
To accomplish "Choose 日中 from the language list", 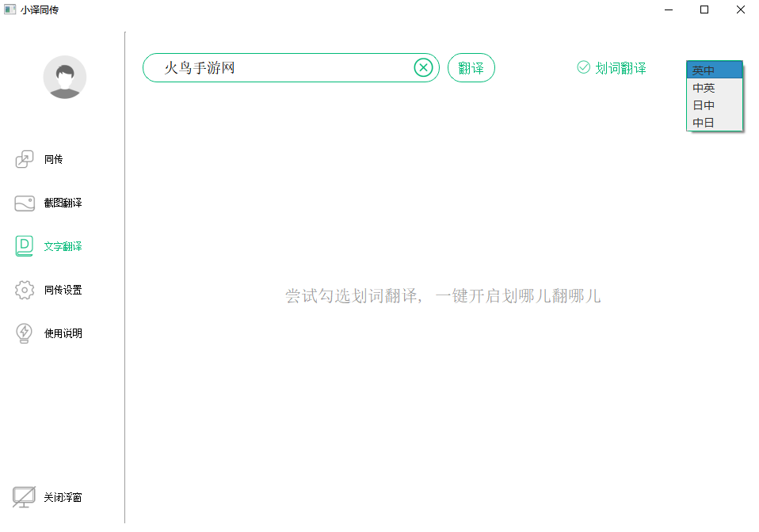I will pyautogui.click(x=715, y=105).
